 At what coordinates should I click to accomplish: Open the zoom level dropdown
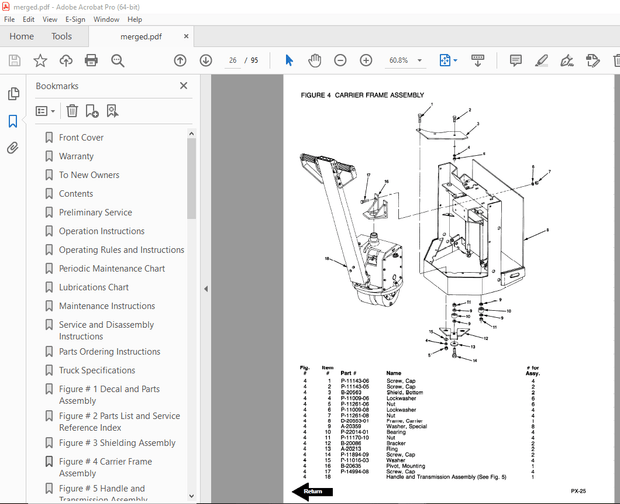click(x=420, y=60)
